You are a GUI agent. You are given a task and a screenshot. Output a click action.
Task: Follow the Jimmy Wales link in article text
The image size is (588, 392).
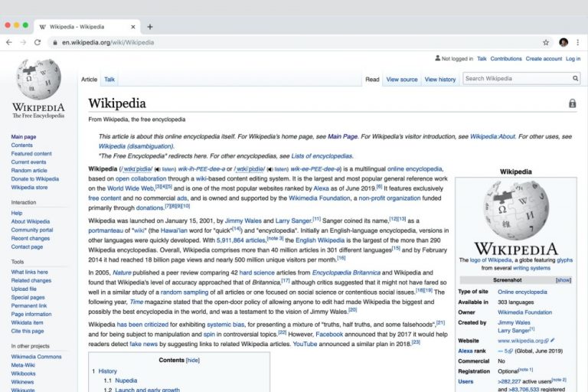243,221
